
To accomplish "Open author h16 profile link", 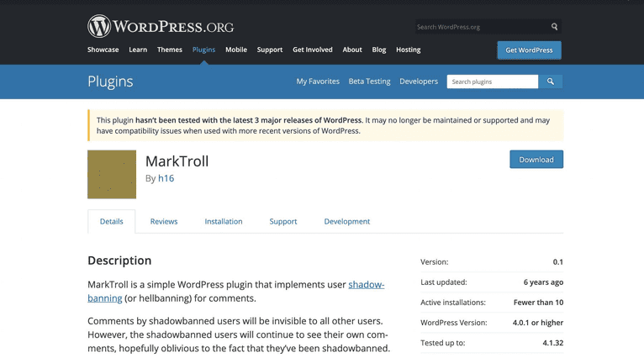I will coord(166,178).
